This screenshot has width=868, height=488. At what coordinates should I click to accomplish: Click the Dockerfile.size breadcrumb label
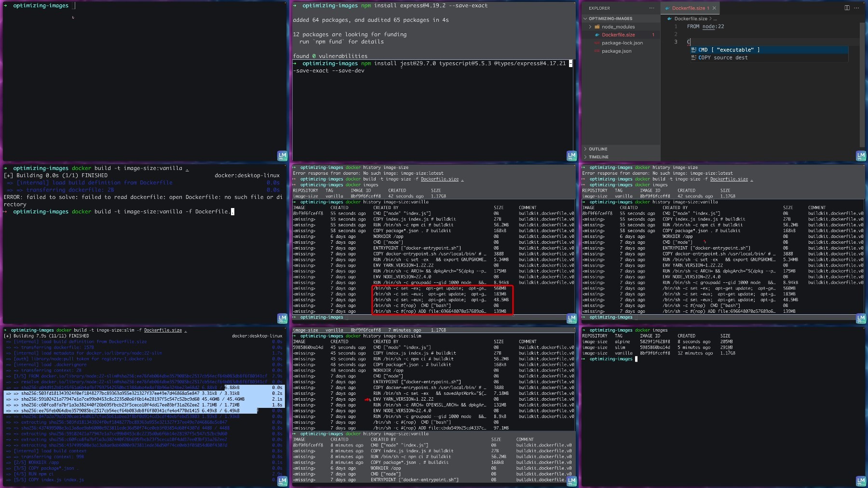[x=691, y=19]
